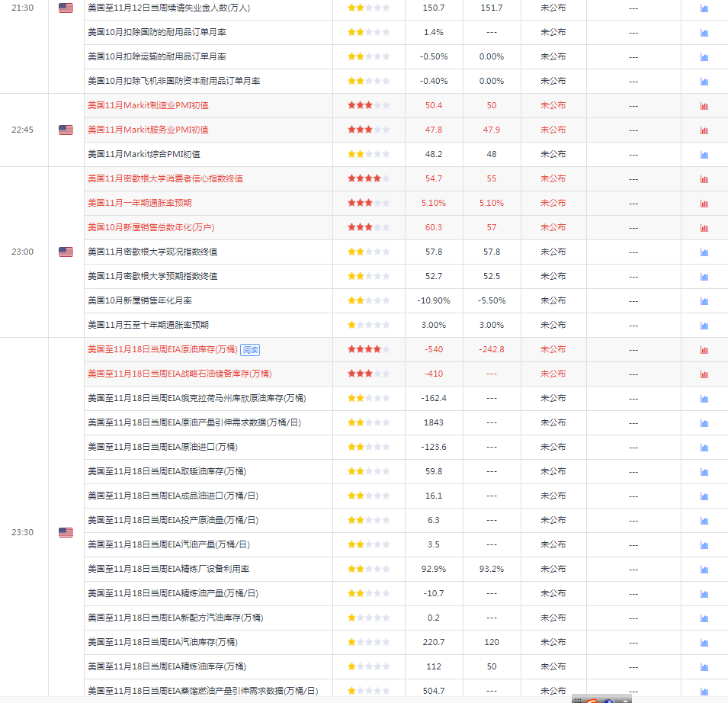Screen dimensions: 728x703
Task: Open chart icon for 扣除飞机非国防资本耐用品 row
Action: click(704, 82)
